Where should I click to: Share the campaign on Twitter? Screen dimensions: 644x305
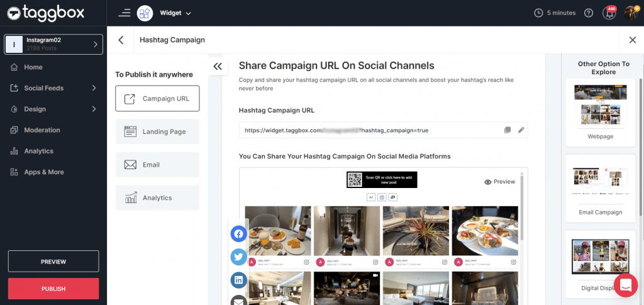pos(238,257)
